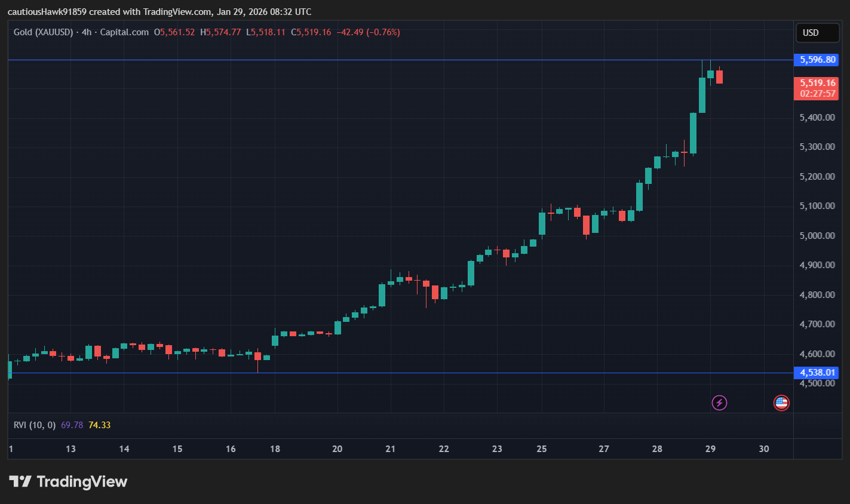Click the TradingView logo at the bottom

(68, 482)
